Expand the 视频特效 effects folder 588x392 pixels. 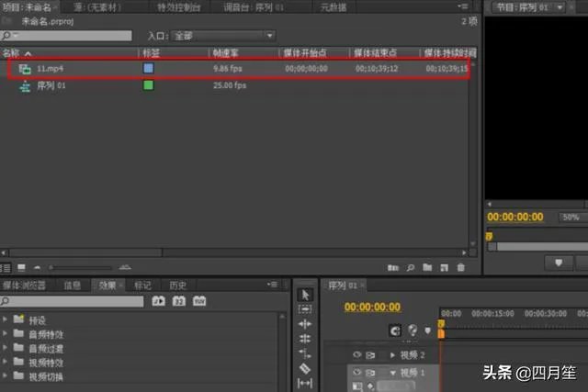click(5, 362)
